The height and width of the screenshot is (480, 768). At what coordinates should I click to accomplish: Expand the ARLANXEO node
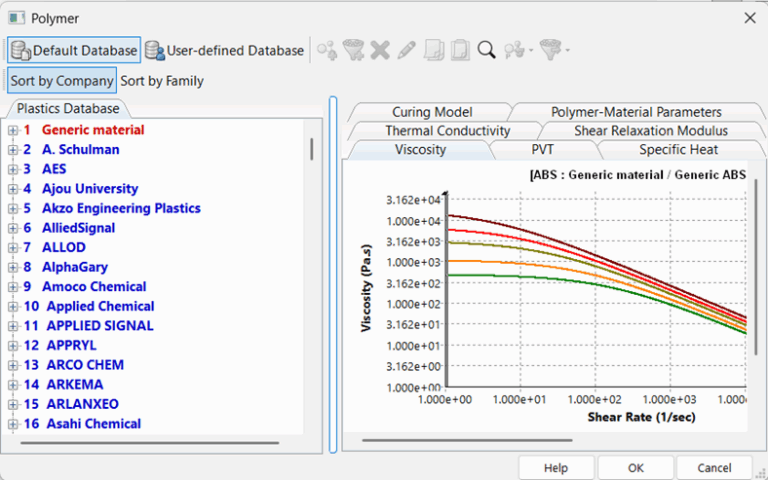pyautogui.click(x=13, y=405)
